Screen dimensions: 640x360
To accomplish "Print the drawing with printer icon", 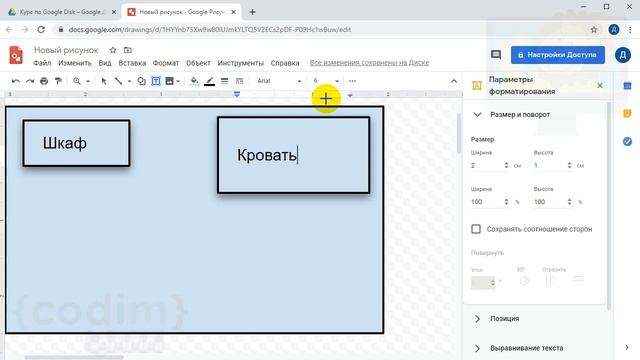I will (44, 81).
